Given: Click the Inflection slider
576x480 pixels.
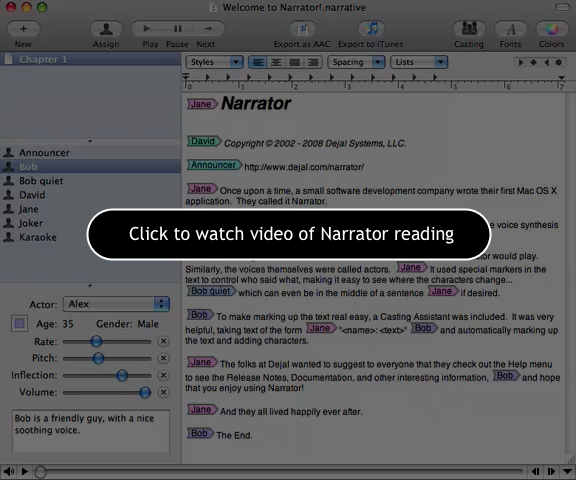Looking at the screenshot, I should click(107, 375).
